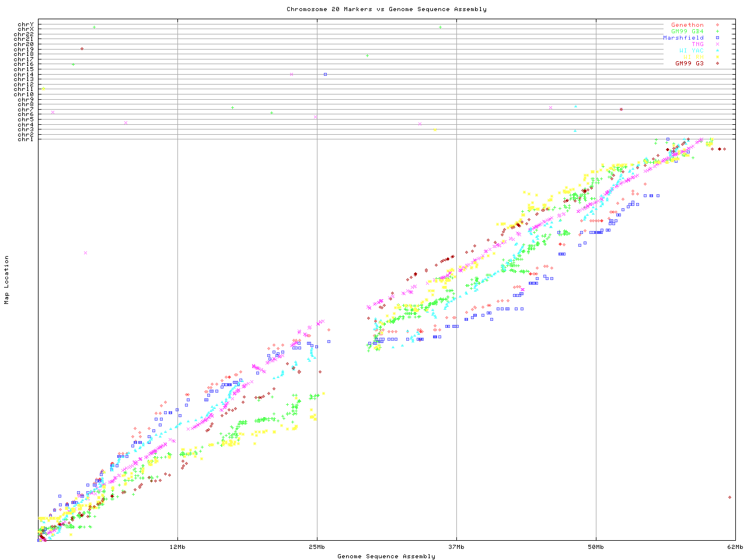
Task: Select the yellow star point on chr11 row
Action: click(43, 89)
